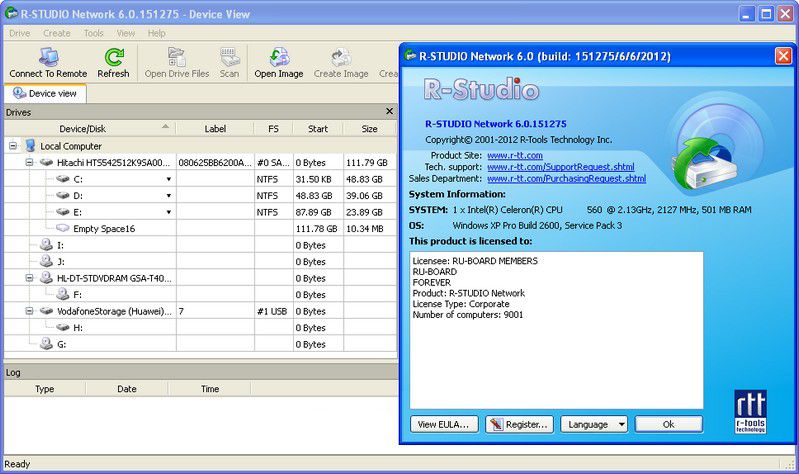
Task: Open the Tools menu
Action: [94, 33]
